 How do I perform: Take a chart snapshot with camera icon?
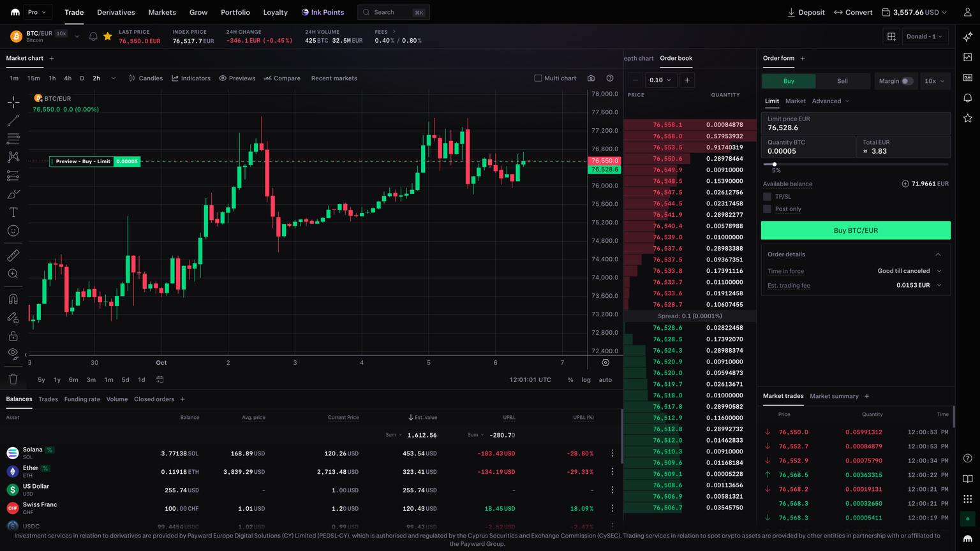(591, 78)
